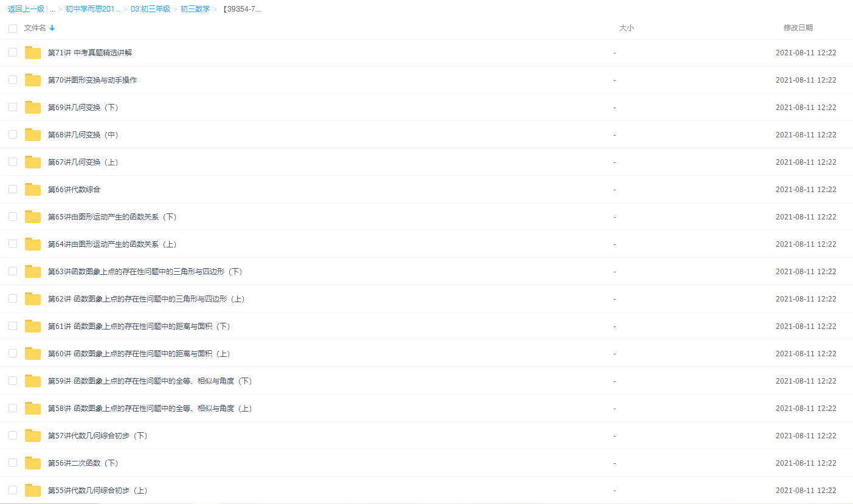Click folder icon for 第64讲由图形运动产生的函数关系（上）
Screen dimensions: 853x504
point(33,244)
